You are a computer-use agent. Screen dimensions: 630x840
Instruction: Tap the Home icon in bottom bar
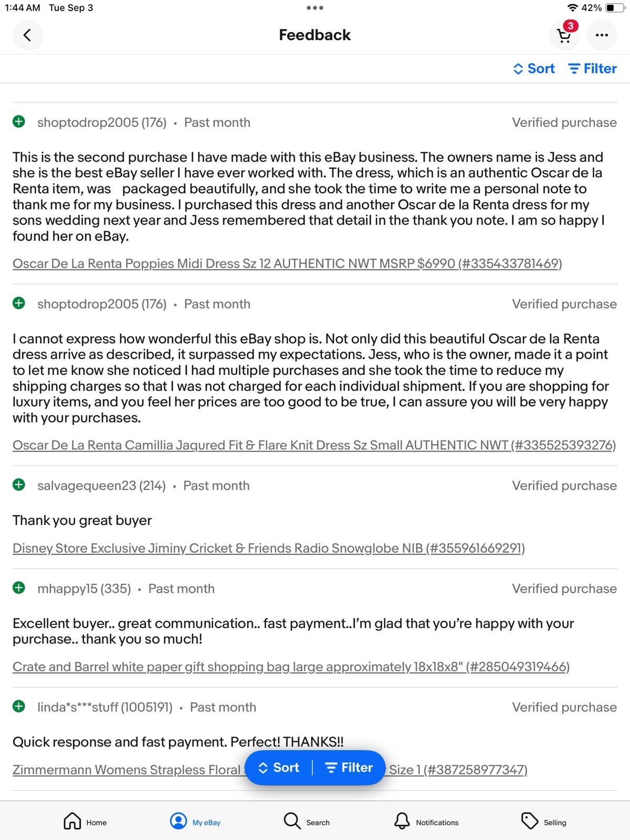(x=72, y=821)
